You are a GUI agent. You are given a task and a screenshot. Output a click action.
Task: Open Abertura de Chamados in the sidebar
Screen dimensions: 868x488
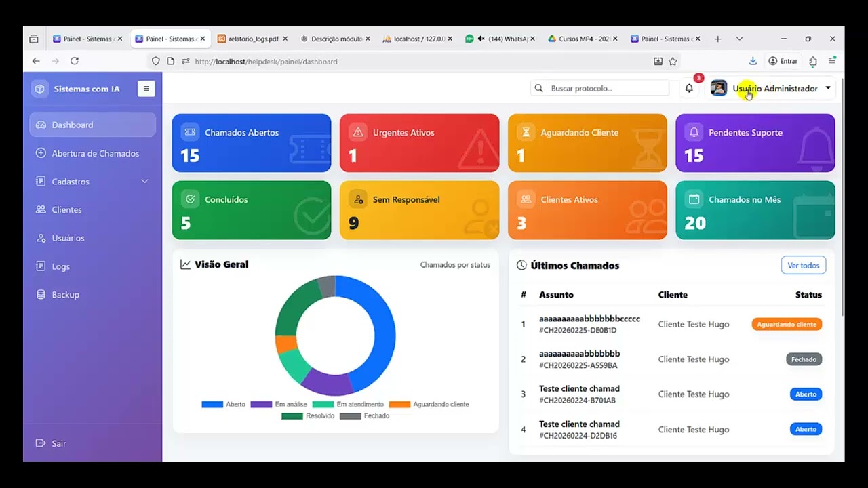click(93, 153)
